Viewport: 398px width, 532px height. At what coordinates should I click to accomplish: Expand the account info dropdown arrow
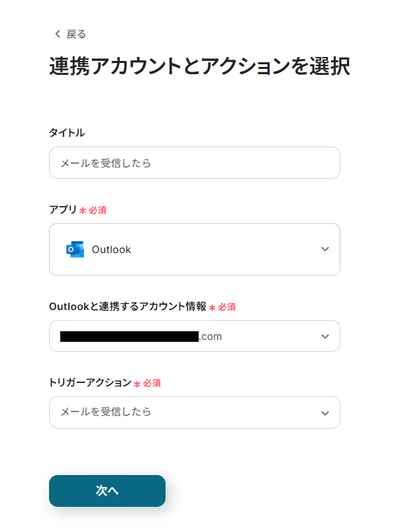click(x=324, y=336)
